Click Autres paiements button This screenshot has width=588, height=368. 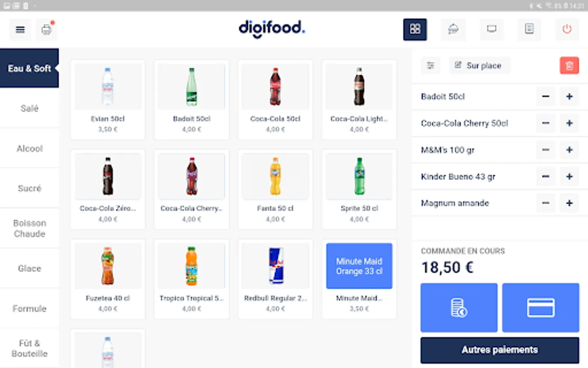[500, 350]
